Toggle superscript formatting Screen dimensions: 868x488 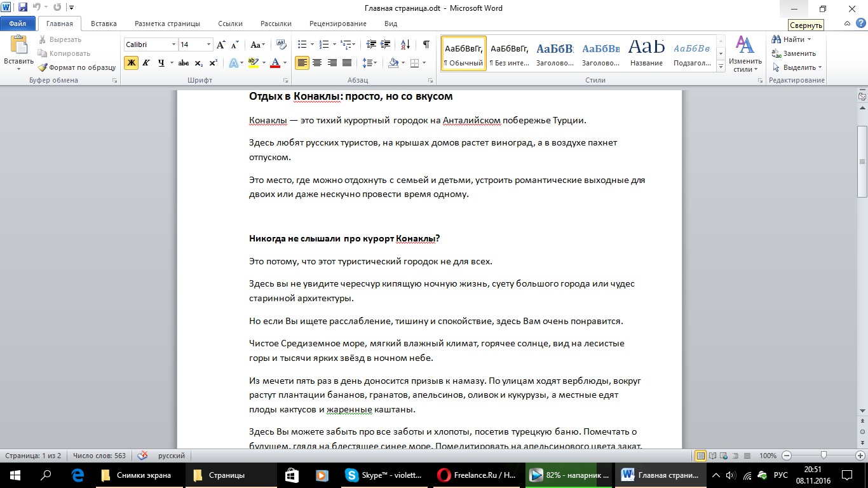click(x=214, y=63)
